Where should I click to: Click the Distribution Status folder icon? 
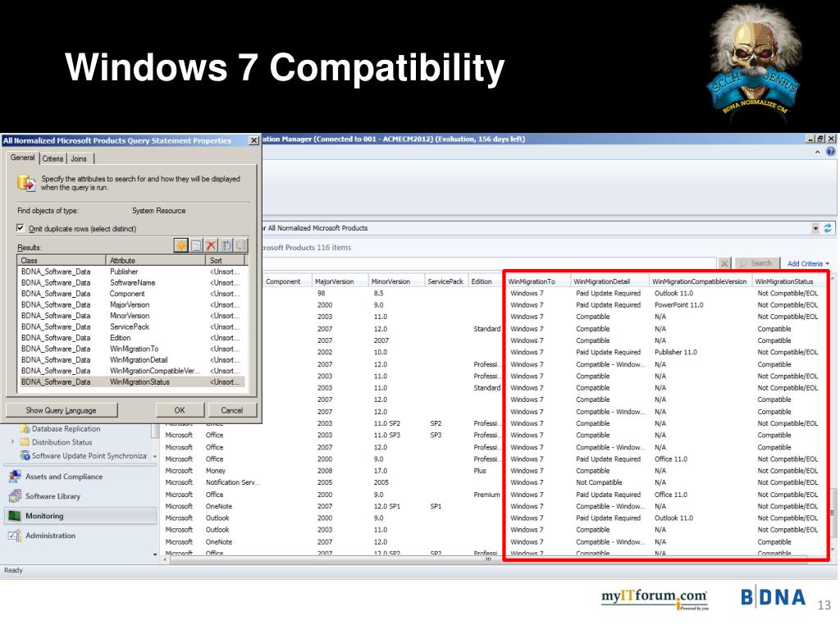pos(25,442)
